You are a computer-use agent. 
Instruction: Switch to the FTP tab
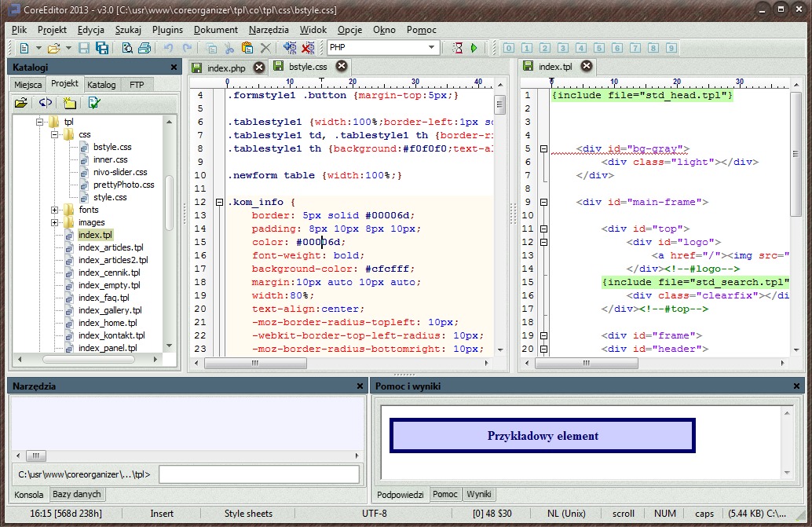pyautogui.click(x=137, y=84)
